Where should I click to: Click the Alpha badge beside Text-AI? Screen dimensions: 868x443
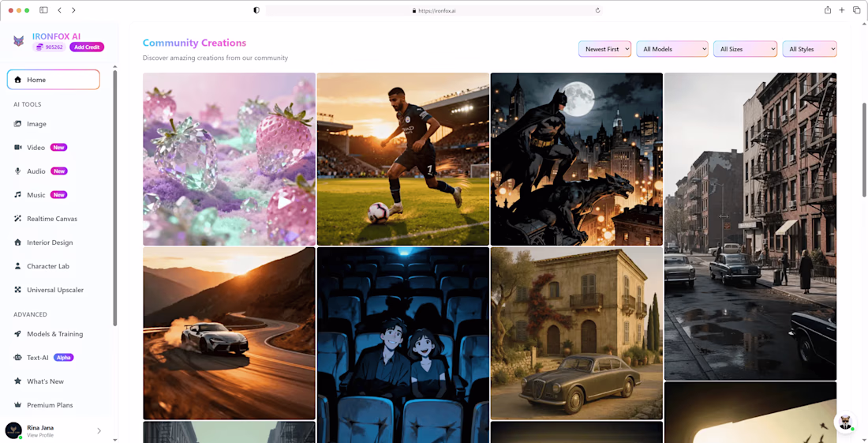64,358
